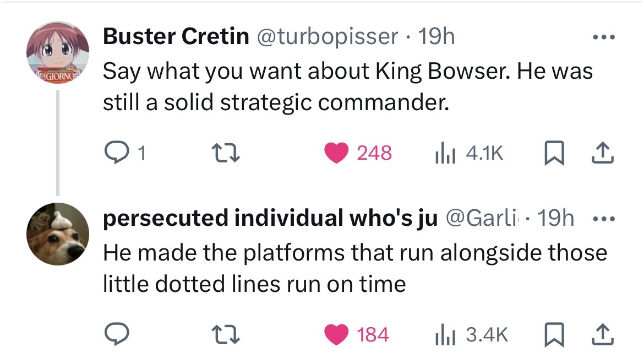
Task: Unlike the reply with 184 likes
Action: point(357,334)
